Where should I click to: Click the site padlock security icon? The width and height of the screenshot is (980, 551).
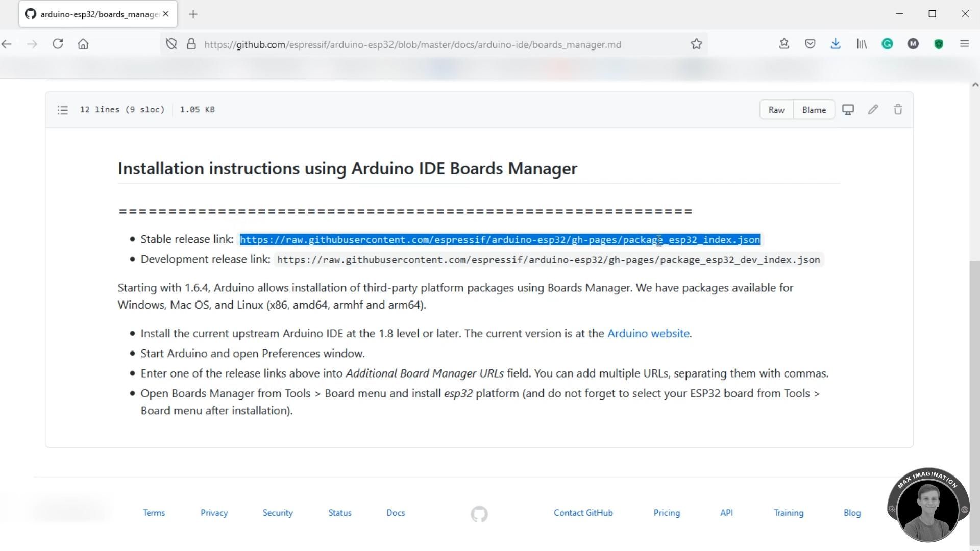tap(191, 44)
